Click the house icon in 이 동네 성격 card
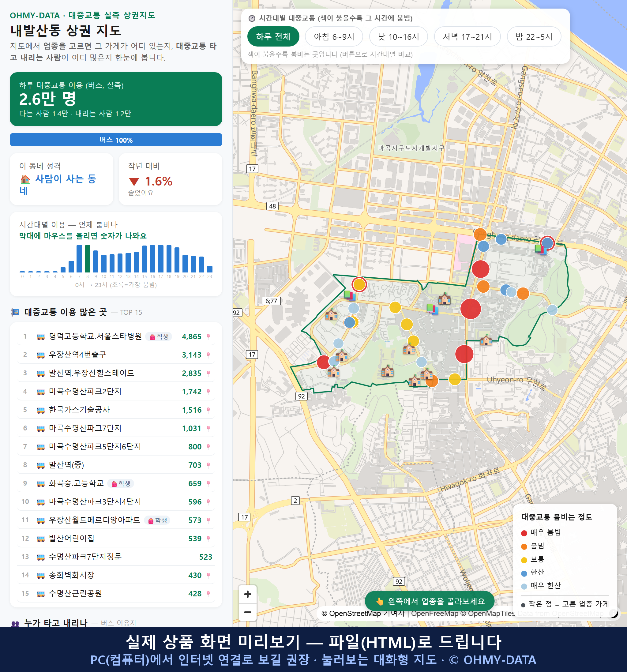Screen dimensions: 627x672 [25, 179]
